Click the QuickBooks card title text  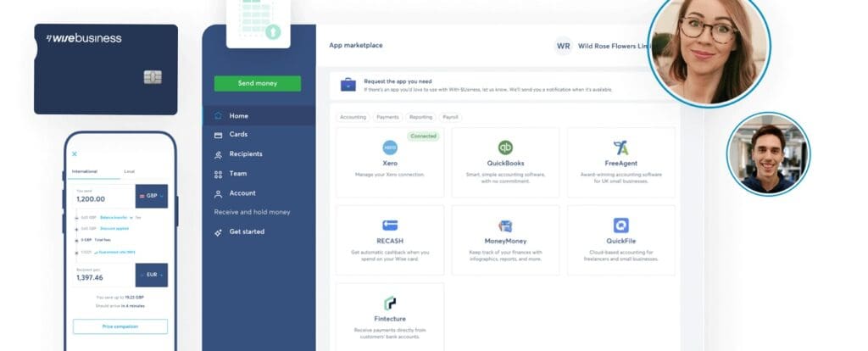(505, 164)
